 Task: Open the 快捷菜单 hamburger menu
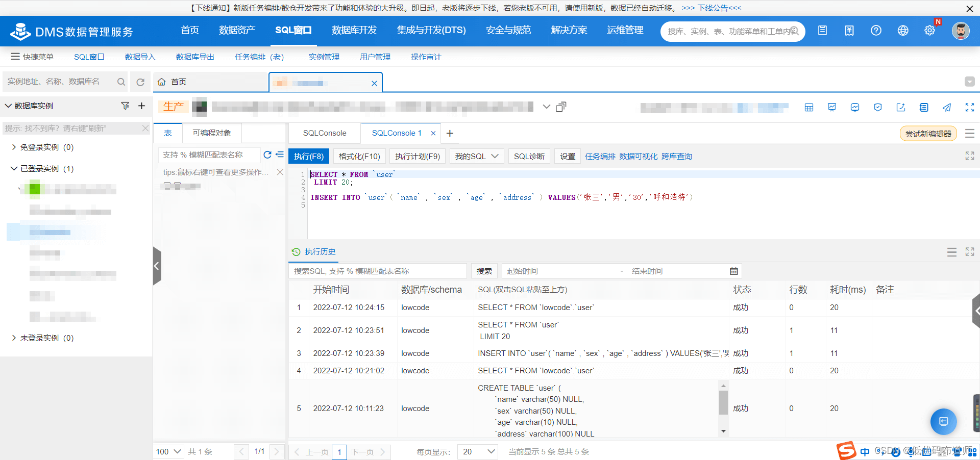point(32,57)
